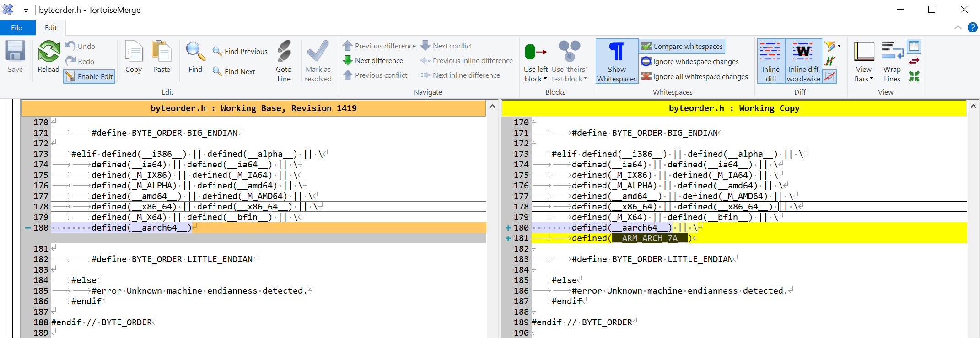This screenshot has width=980, height=338.
Task: Toggle two-pane view layout icon
Action: (914, 46)
